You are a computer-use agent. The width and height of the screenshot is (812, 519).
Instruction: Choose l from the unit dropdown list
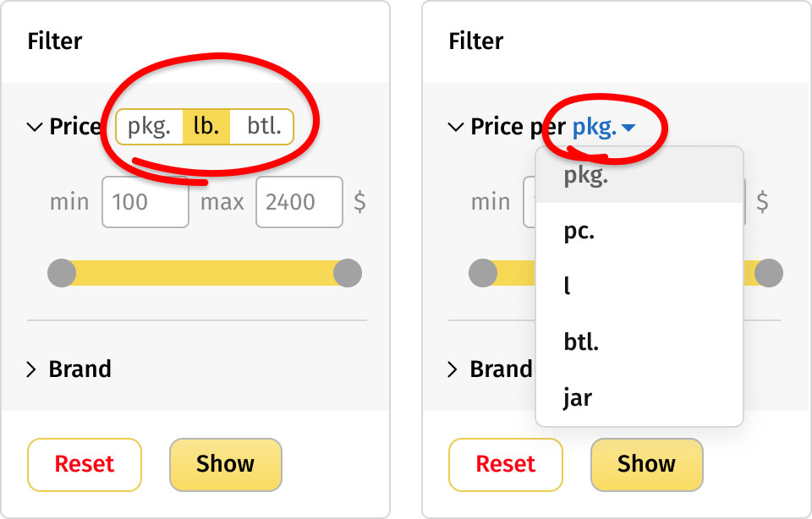pyautogui.click(x=639, y=287)
